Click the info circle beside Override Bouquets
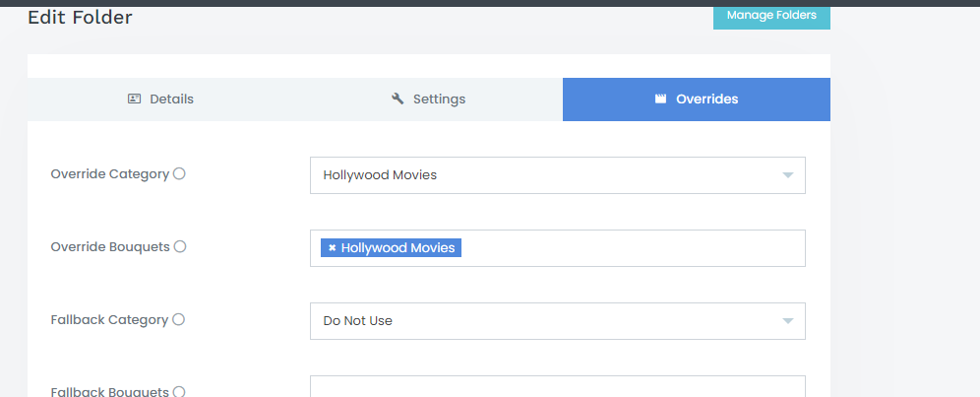This screenshot has height=397, width=980. click(180, 246)
